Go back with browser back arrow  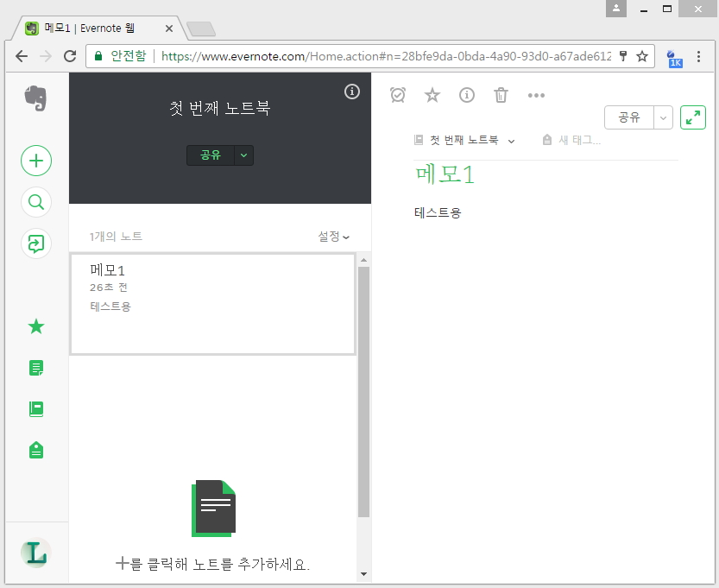[22, 56]
